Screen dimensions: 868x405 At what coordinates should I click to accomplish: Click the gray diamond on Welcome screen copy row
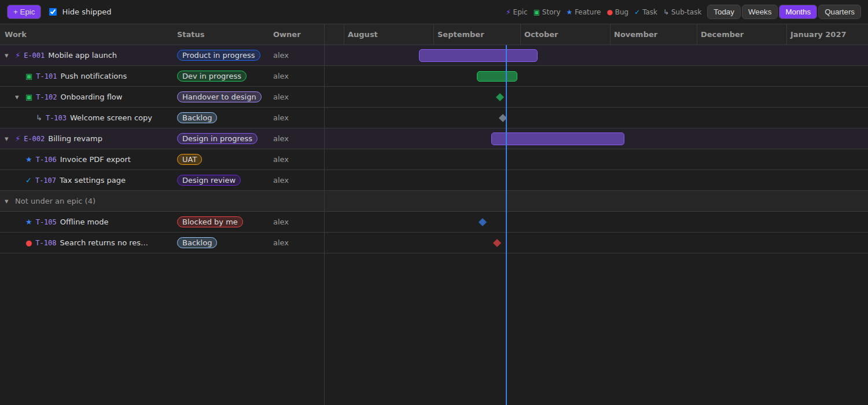(502, 118)
